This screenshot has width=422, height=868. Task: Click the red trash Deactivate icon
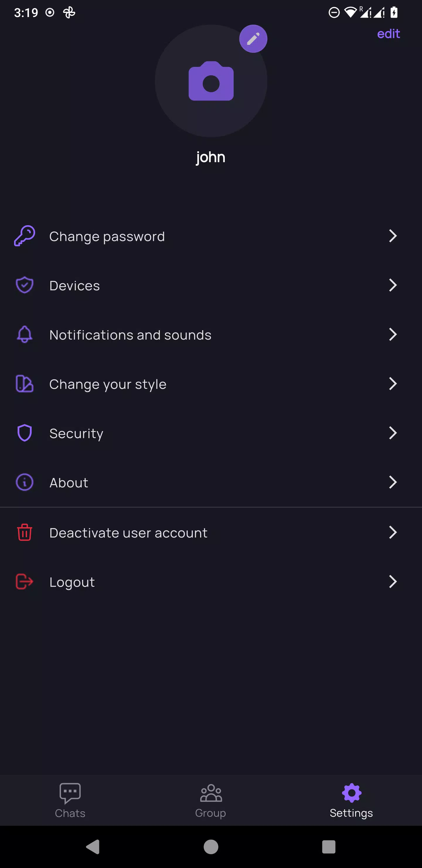pyautogui.click(x=25, y=532)
